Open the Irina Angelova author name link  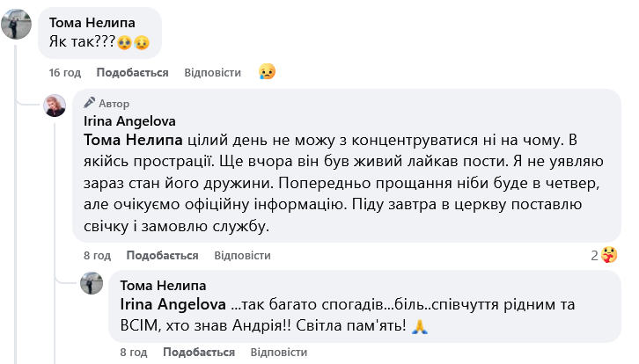point(129,120)
